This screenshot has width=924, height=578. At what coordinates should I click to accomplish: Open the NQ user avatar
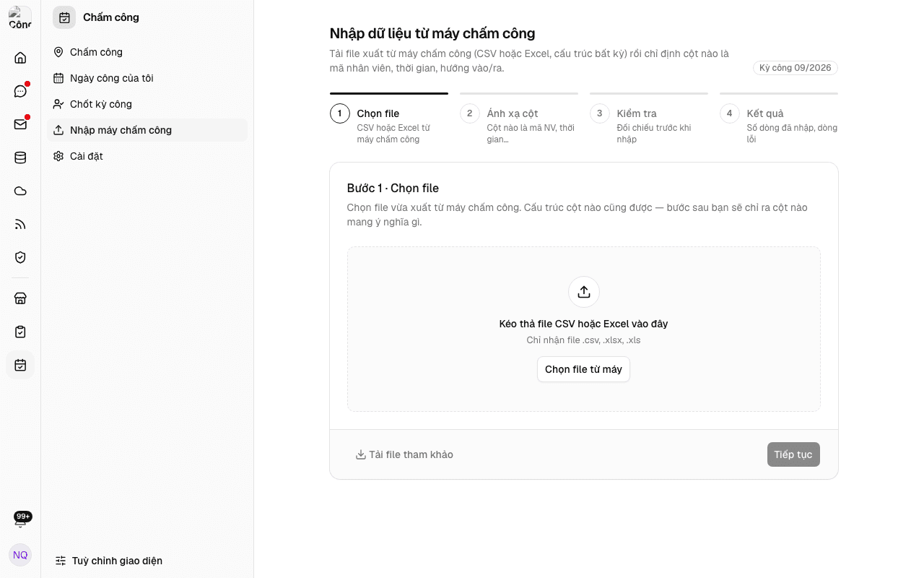(20, 555)
